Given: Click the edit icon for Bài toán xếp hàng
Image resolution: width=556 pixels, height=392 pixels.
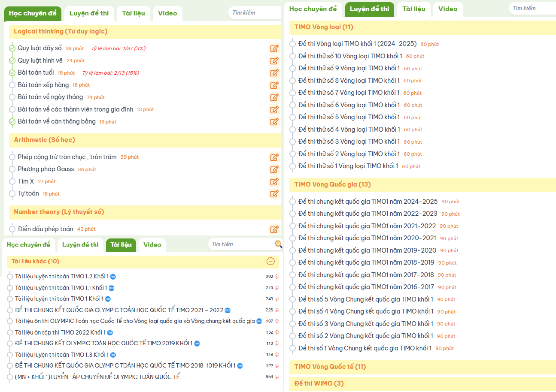Looking at the screenshot, I should point(274,85).
